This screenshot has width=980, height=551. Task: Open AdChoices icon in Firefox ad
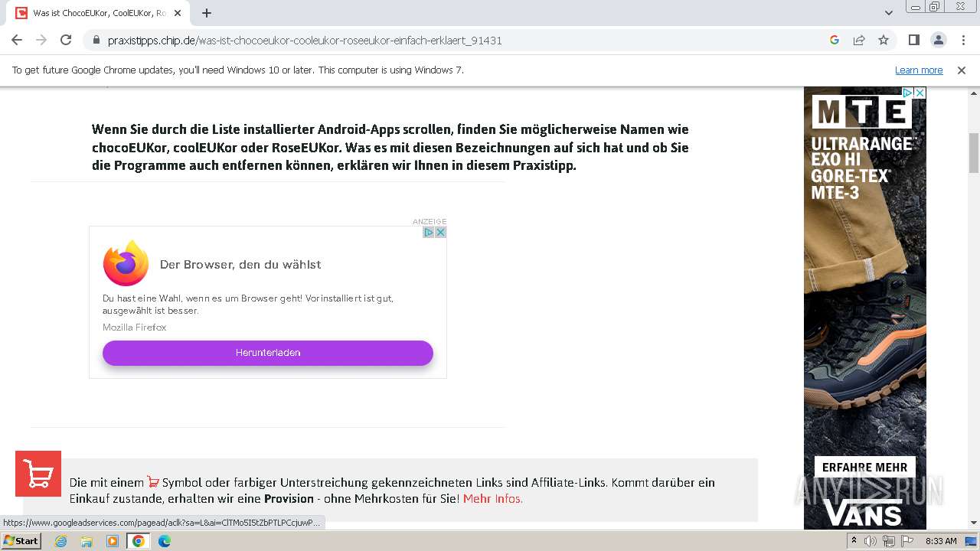click(429, 232)
